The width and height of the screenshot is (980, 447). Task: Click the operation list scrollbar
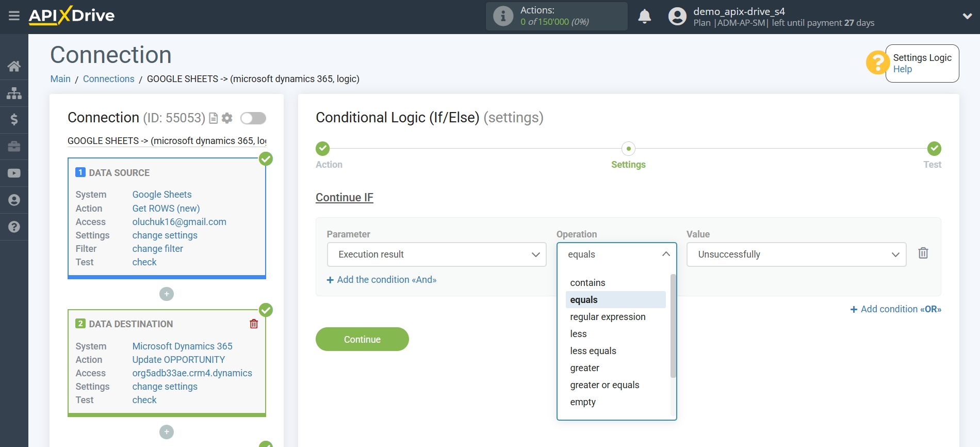coord(673,326)
